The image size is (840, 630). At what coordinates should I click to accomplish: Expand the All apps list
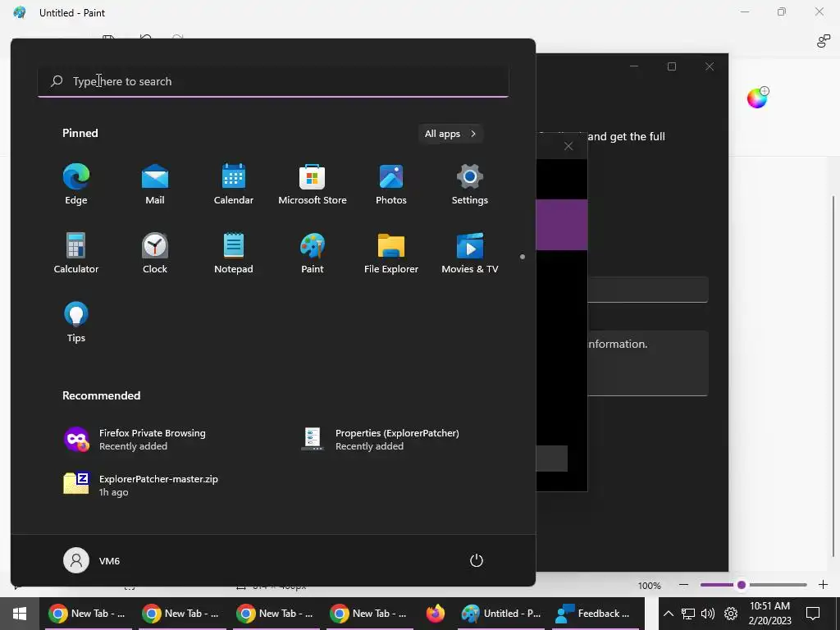[450, 134]
